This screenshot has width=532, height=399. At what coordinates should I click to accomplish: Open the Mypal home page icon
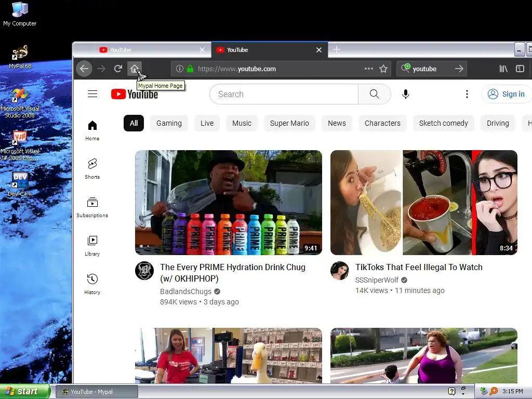coord(135,69)
